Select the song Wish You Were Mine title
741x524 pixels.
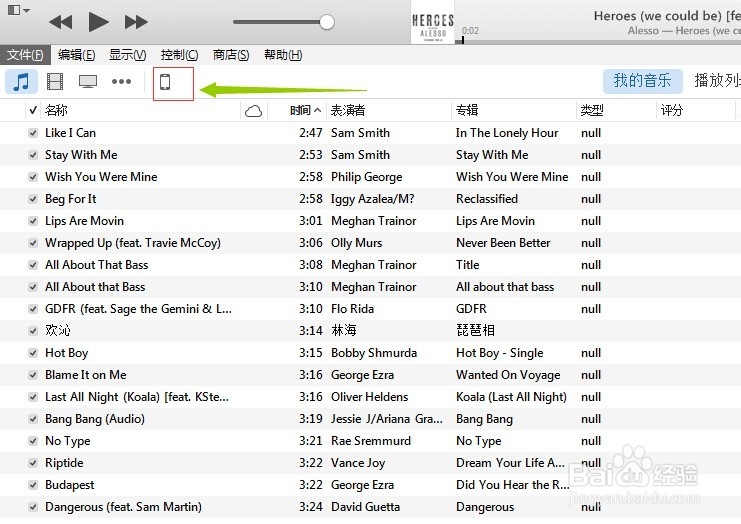101,177
